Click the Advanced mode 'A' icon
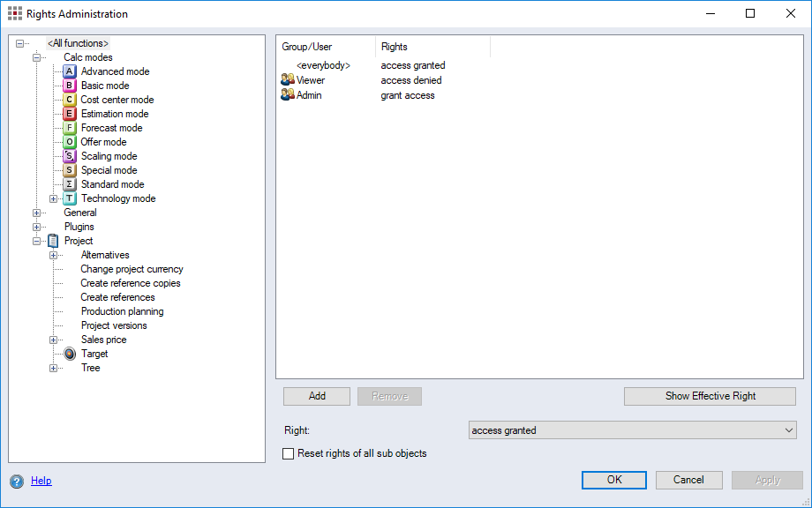Viewport: 812px width, 508px height. coord(70,71)
